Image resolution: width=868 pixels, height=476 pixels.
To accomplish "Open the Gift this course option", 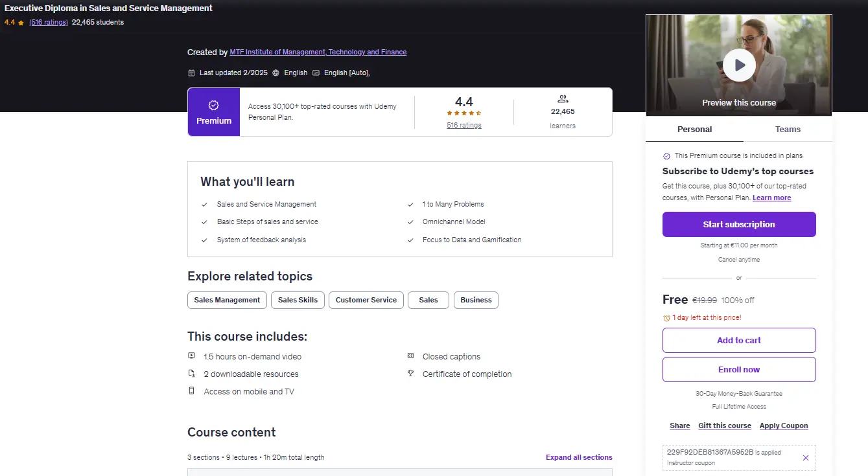I will tap(725, 426).
